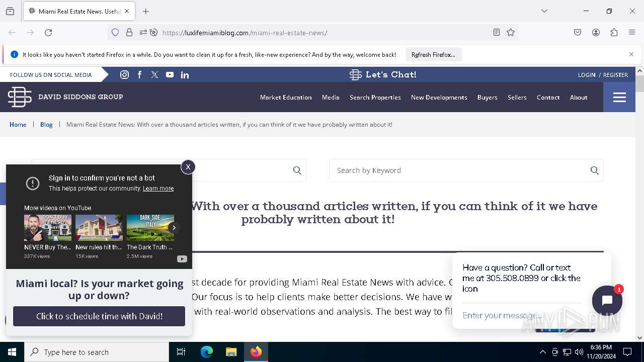Image resolution: width=644 pixels, height=362 pixels.
Task: Expand the list all tabs chevron
Action: [544, 11]
